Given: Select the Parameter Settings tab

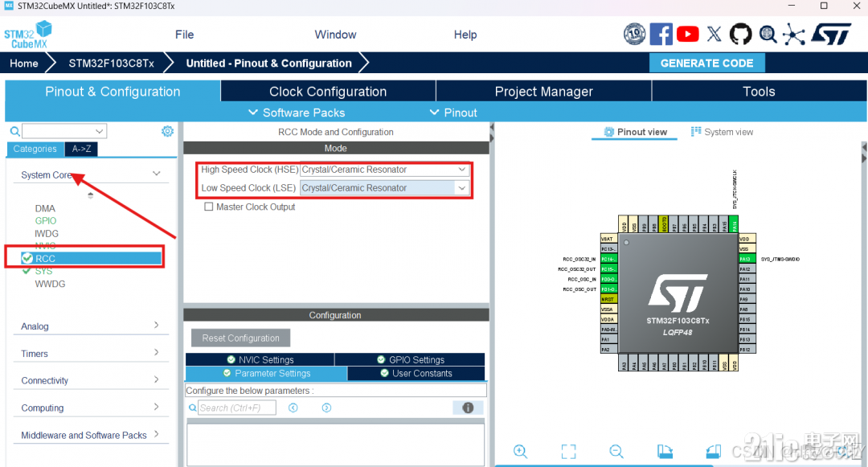Looking at the screenshot, I should pos(266,374).
